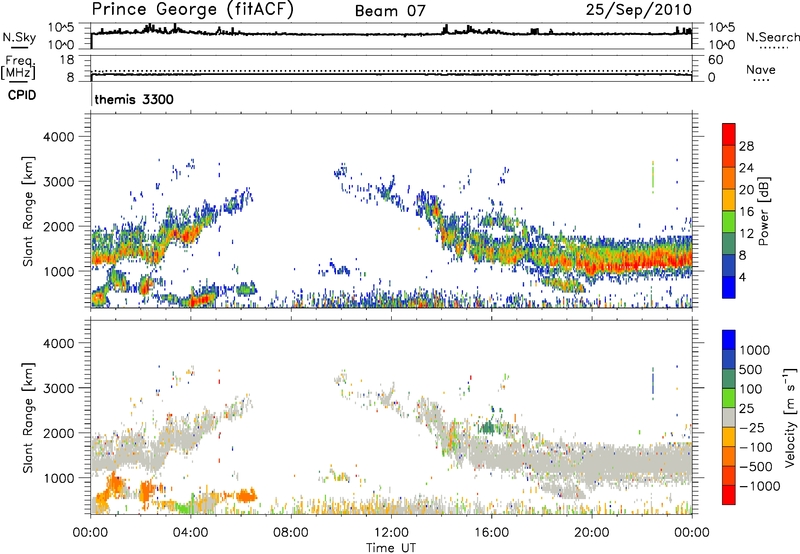Click the "-500" label on the velocity colorbar
This screenshot has height=554, width=800.
pyautogui.click(x=756, y=467)
